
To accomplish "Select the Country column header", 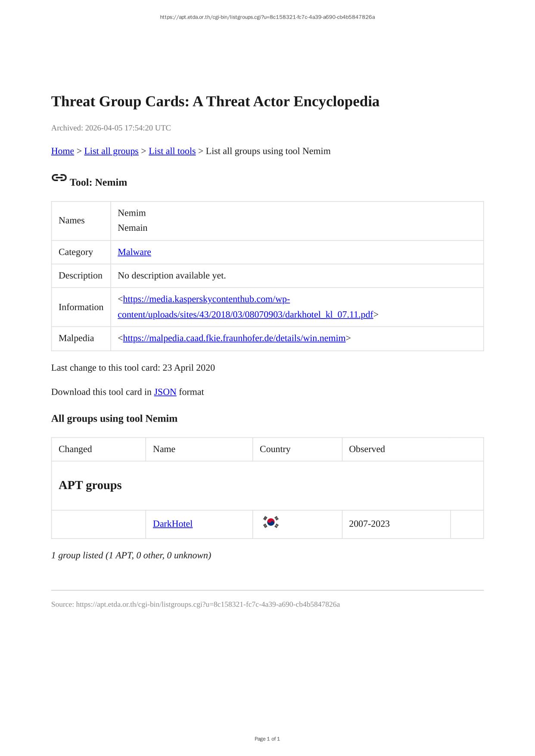I will [275, 449].
